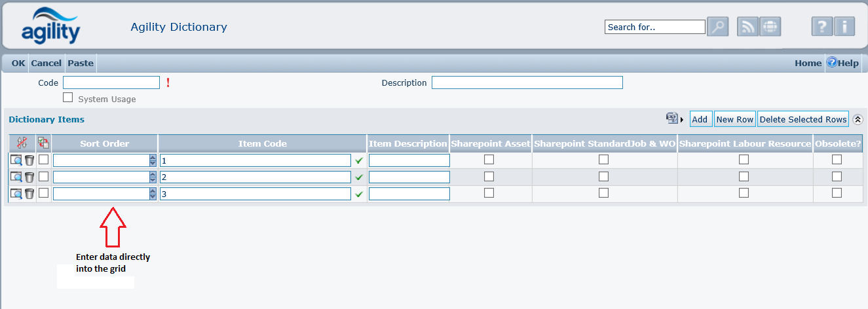868x309 pixels.
Task: Click the trash icon for row 2
Action: 29,177
